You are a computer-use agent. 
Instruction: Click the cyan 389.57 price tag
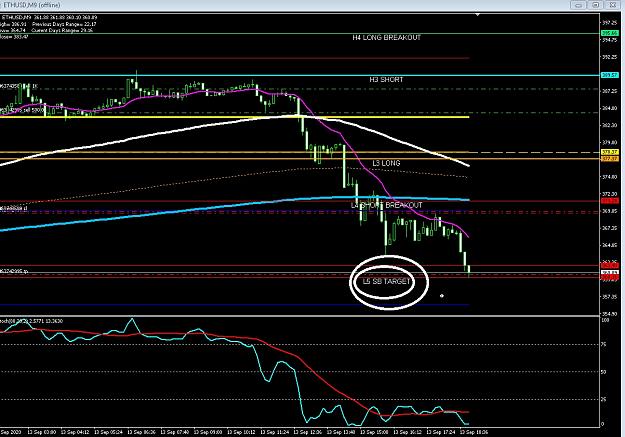coord(610,75)
